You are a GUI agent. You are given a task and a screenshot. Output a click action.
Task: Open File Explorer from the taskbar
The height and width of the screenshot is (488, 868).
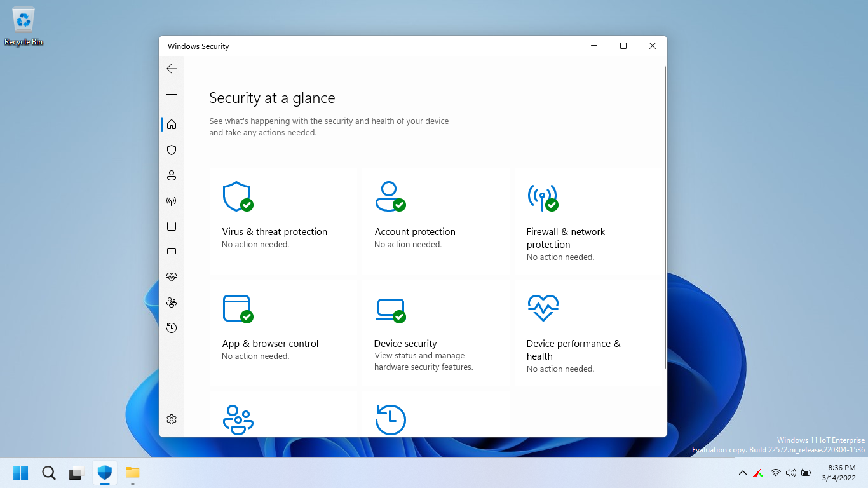pyautogui.click(x=132, y=473)
